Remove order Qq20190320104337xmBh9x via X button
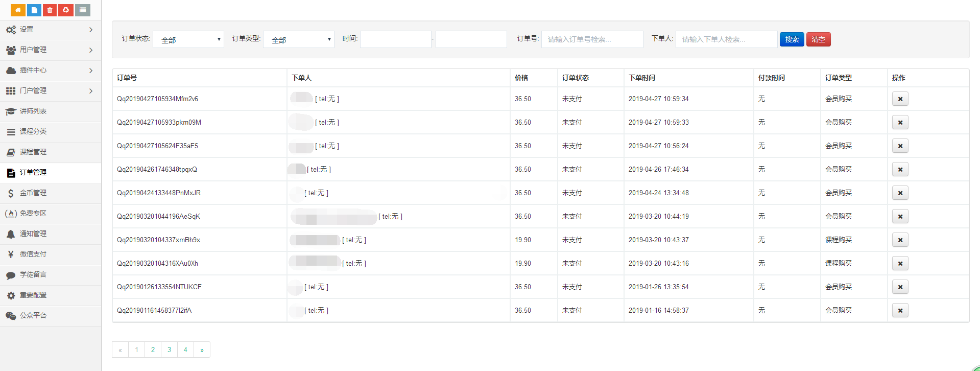 coord(900,240)
